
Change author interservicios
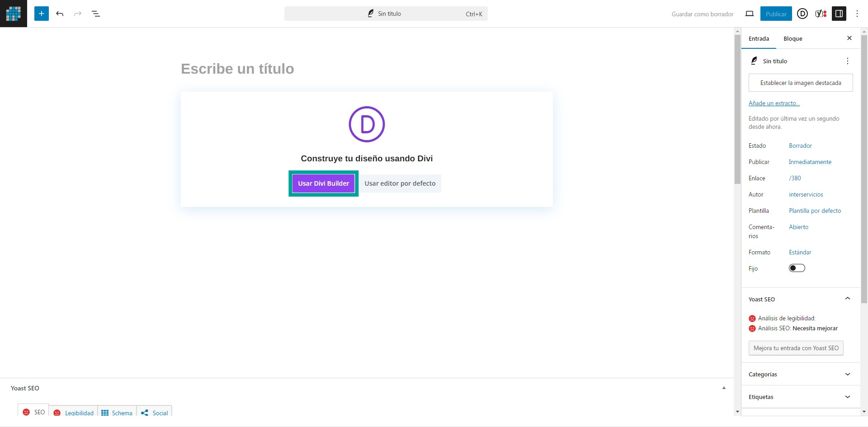coord(806,194)
